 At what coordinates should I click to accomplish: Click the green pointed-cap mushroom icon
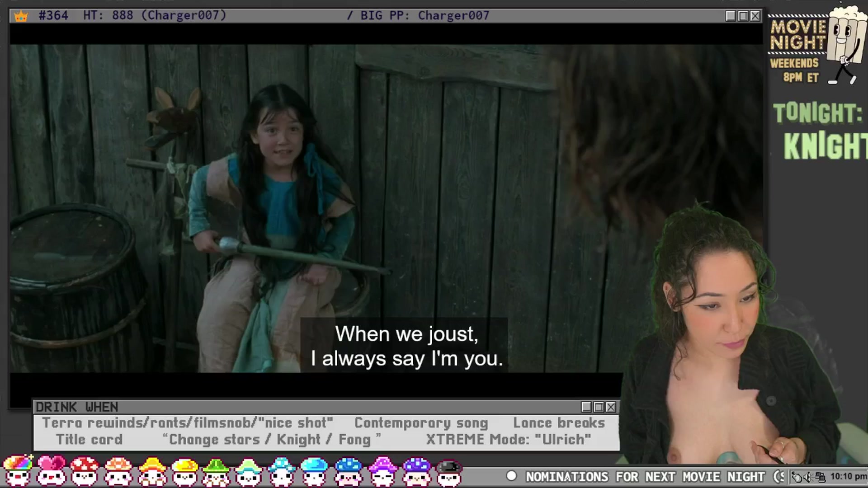pos(216,471)
